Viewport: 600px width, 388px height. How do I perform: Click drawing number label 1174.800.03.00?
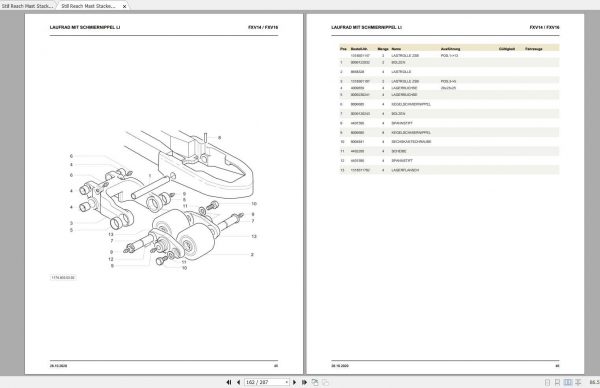click(63, 277)
